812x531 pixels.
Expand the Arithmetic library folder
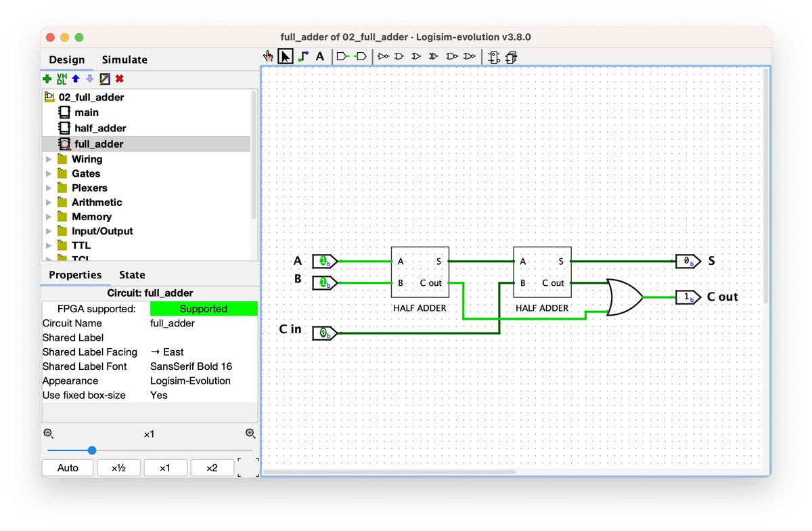pos(49,202)
